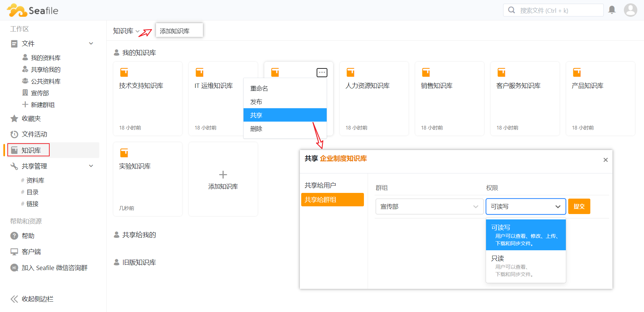The width and height of the screenshot is (644, 312).
Task: Collapse sidebar with double-arrow icon
Action: [14, 299]
